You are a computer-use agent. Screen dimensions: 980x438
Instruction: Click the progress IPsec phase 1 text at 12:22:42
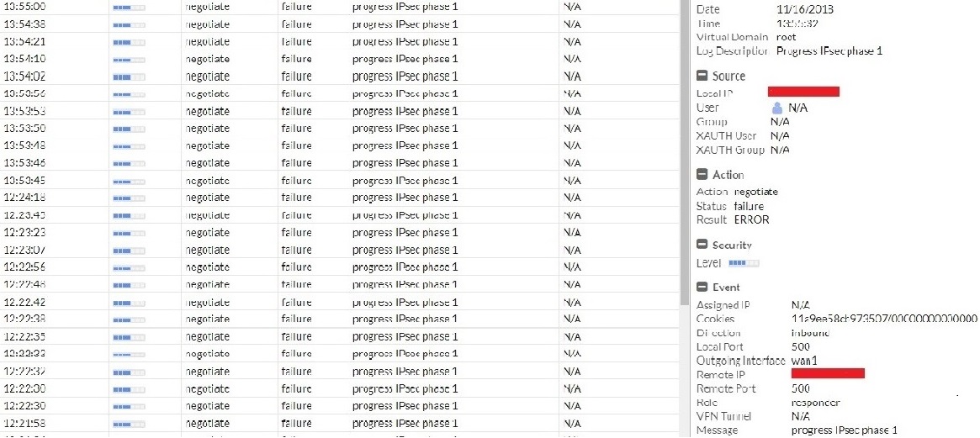405,302
